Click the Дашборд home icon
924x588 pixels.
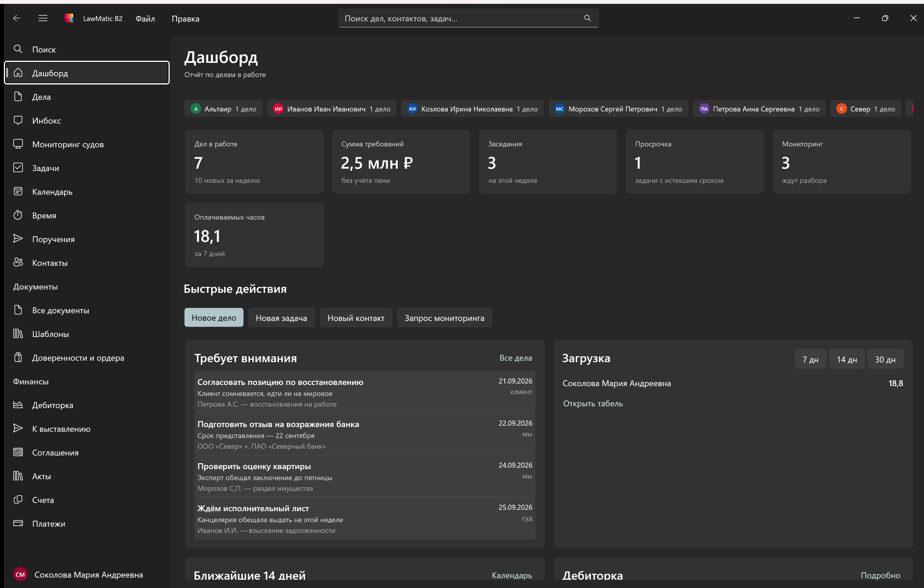coord(18,73)
